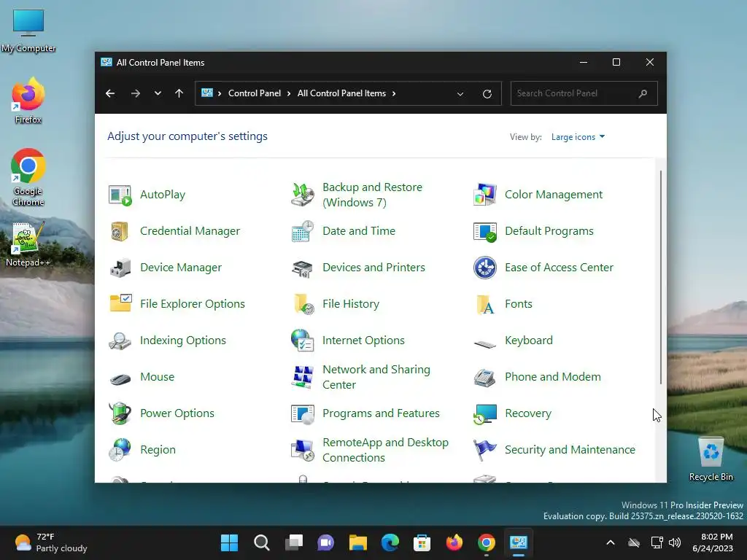Image resolution: width=747 pixels, height=560 pixels.
Task: Refresh the Control Panel view
Action: 487,94
